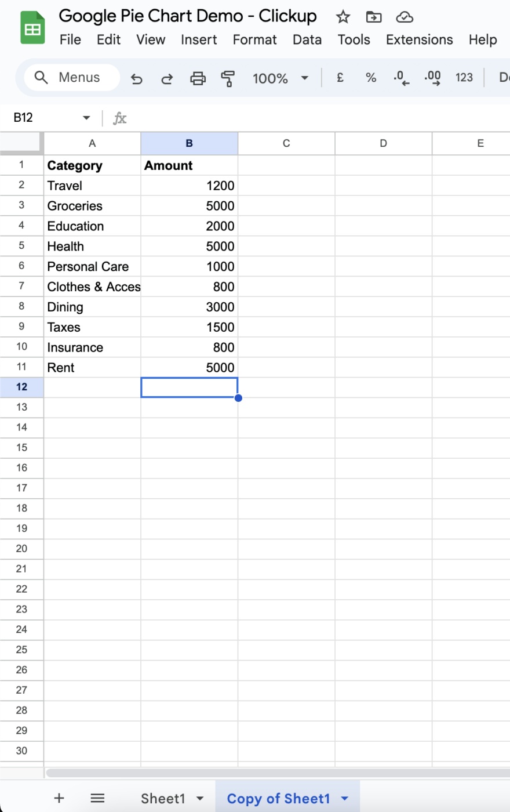Open the all sheets list button
Screen dimensions: 510x812
click(x=97, y=798)
